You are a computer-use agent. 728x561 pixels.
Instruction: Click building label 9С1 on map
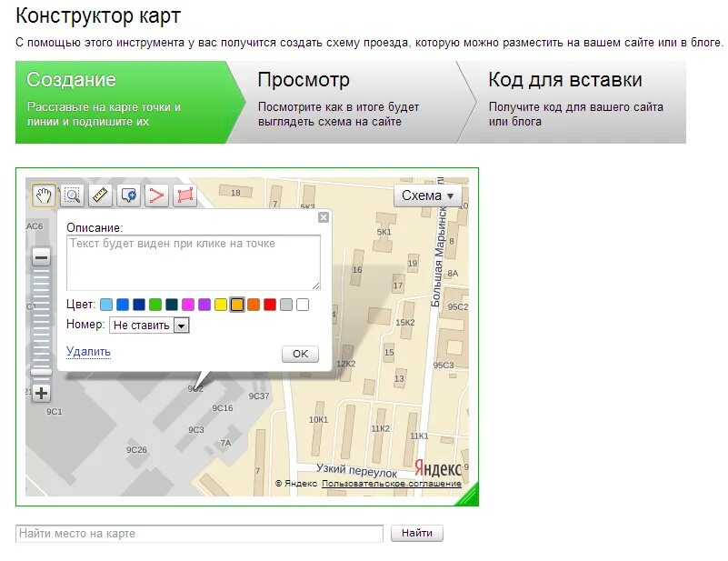55,412
